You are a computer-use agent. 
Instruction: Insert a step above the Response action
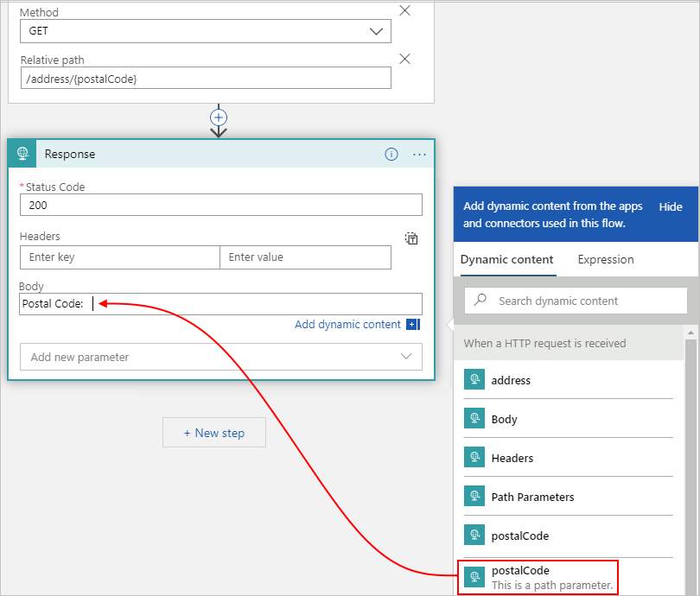click(218, 119)
